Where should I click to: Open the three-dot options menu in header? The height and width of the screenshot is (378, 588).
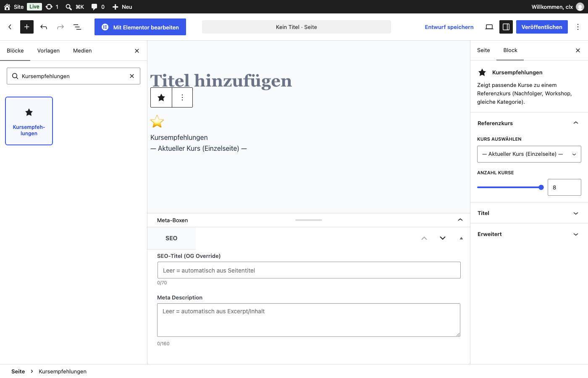point(578,27)
